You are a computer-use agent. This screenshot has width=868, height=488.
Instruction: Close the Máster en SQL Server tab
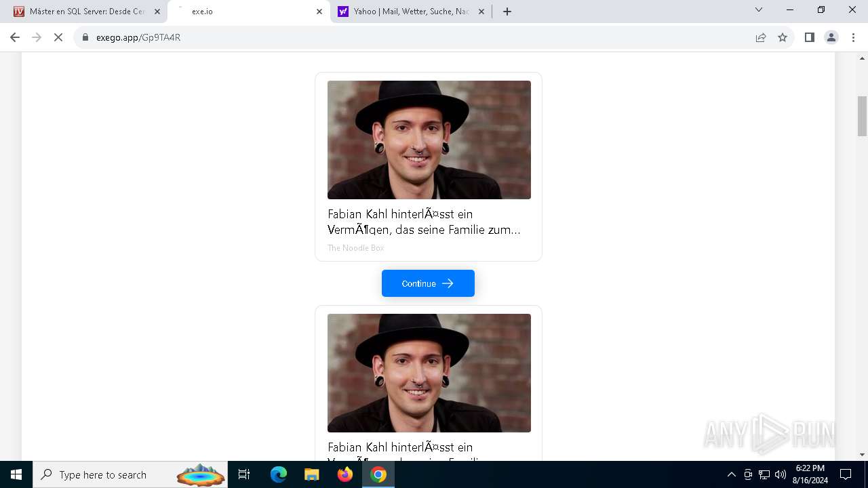[x=157, y=12]
